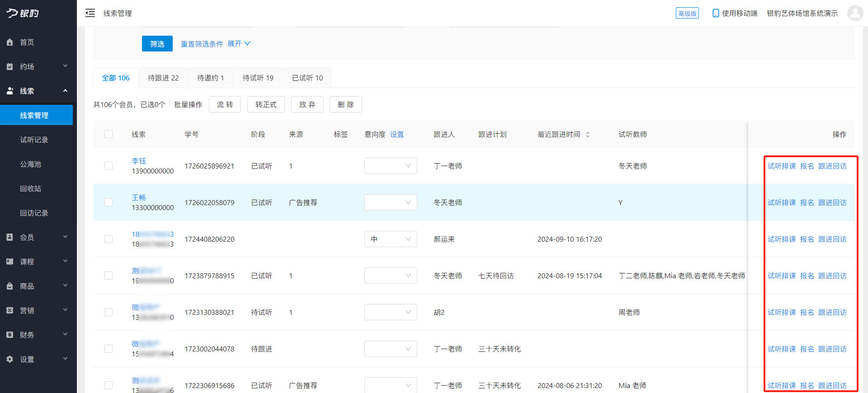Click 银豹艺体场馆系统演示 account name
Image resolution: width=868 pixels, height=393 pixels.
click(802, 13)
